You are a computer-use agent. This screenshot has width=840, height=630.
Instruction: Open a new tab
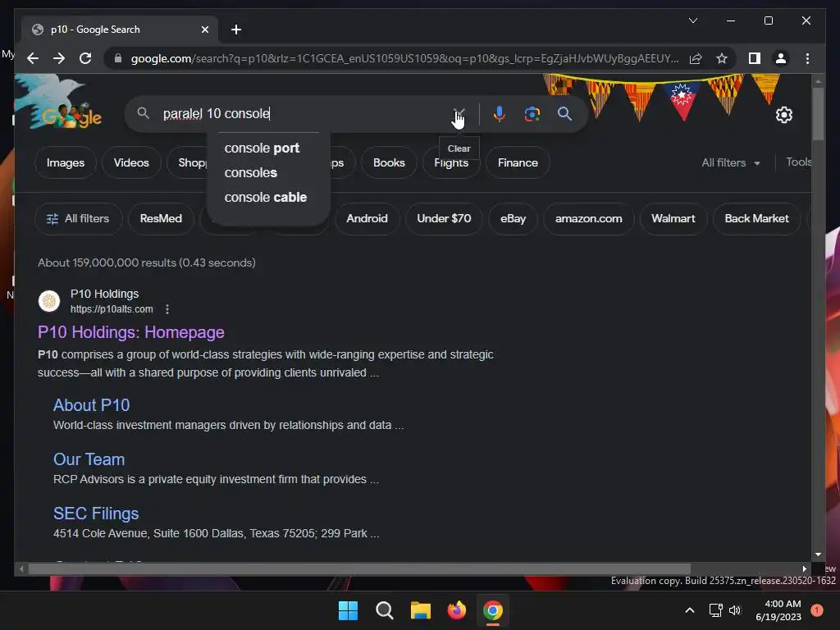[x=236, y=30]
